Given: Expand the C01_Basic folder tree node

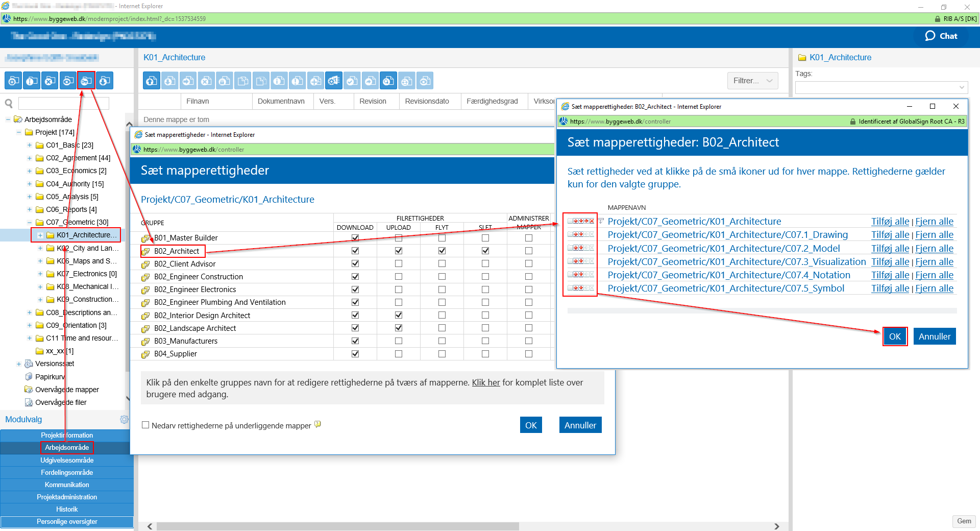Looking at the screenshot, I should coord(30,145).
